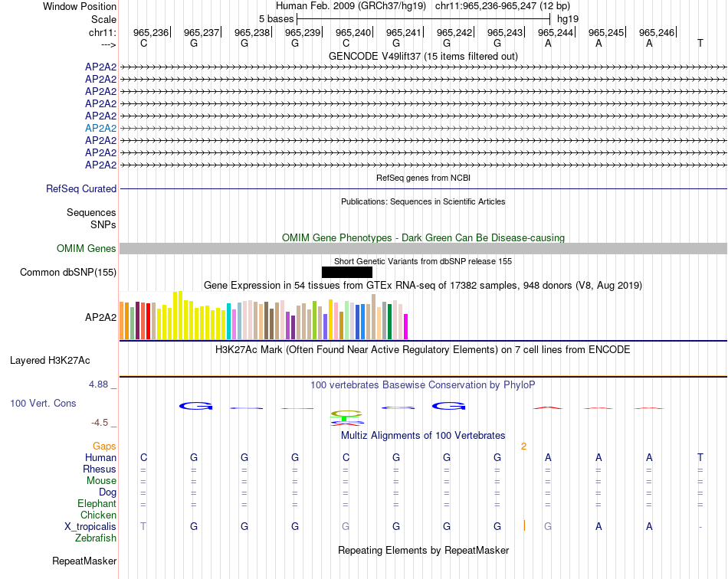Click the hg19 label beside the scale bar

(568, 19)
